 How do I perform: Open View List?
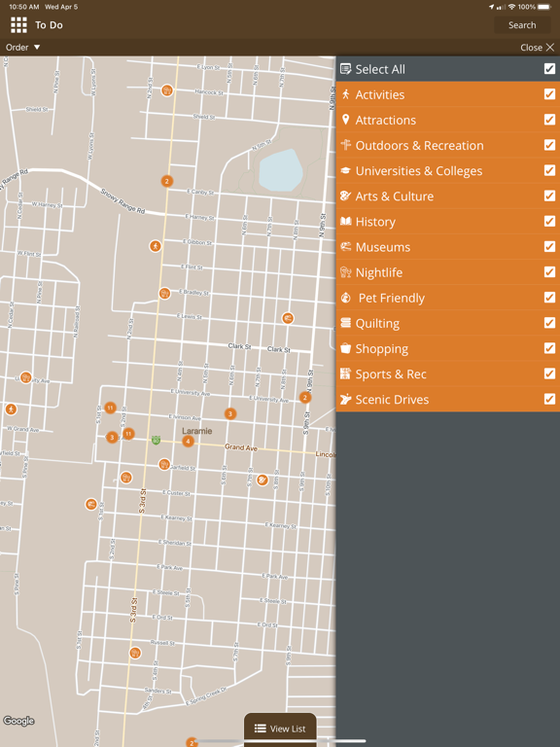click(280, 729)
